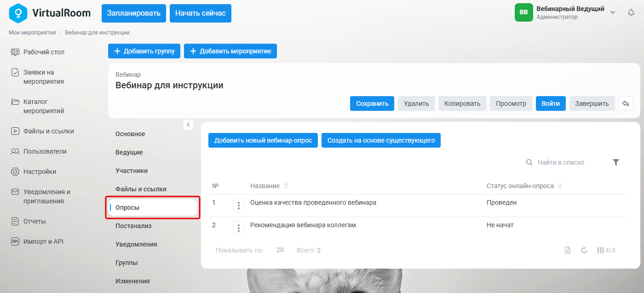This screenshot has height=293, width=644.
Task: Click the Добавить группу button
Action: click(x=144, y=51)
